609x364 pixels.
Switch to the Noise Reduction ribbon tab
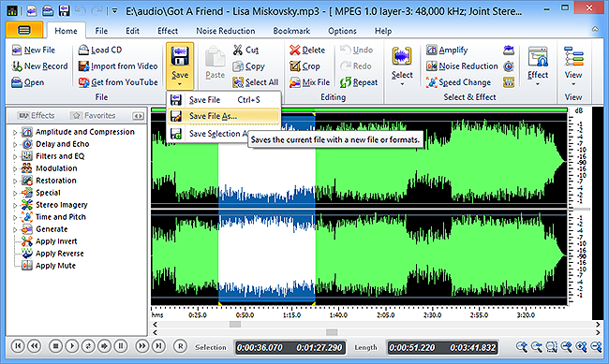click(x=226, y=31)
